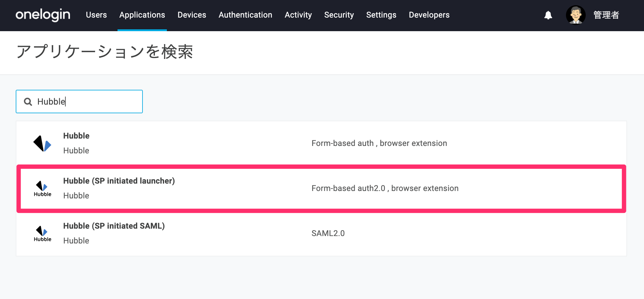Click the Hubble SP initiated launcher logo

click(43, 189)
